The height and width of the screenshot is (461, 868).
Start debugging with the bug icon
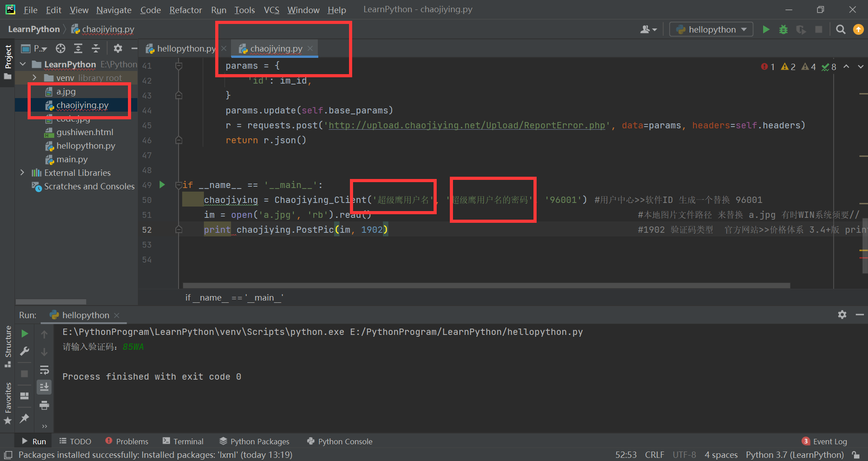click(783, 29)
